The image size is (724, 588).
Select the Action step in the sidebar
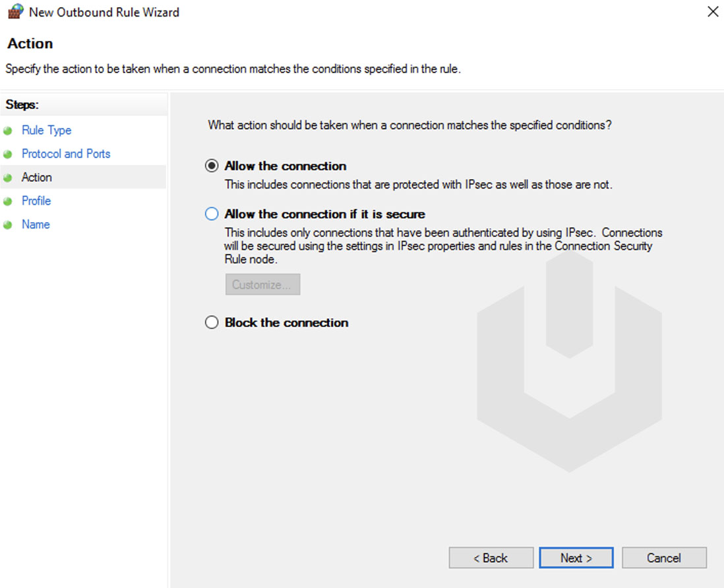click(x=37, y=177)
